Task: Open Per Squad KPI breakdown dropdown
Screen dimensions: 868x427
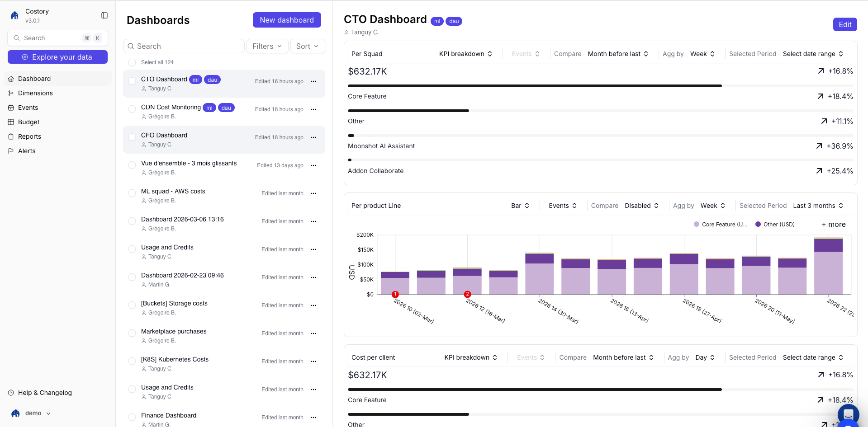Action: coord(465,54)
